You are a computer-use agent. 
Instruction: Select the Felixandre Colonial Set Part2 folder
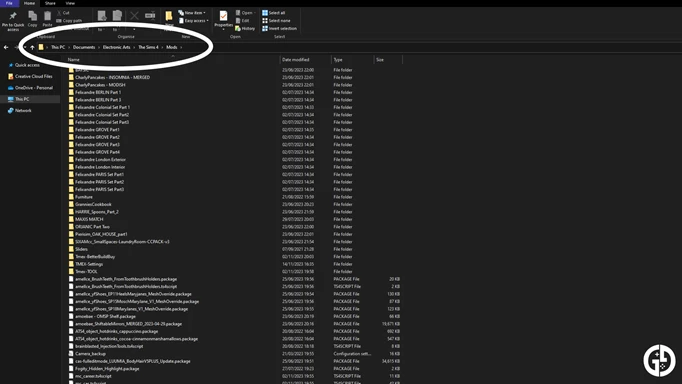[x=102, y=115]
